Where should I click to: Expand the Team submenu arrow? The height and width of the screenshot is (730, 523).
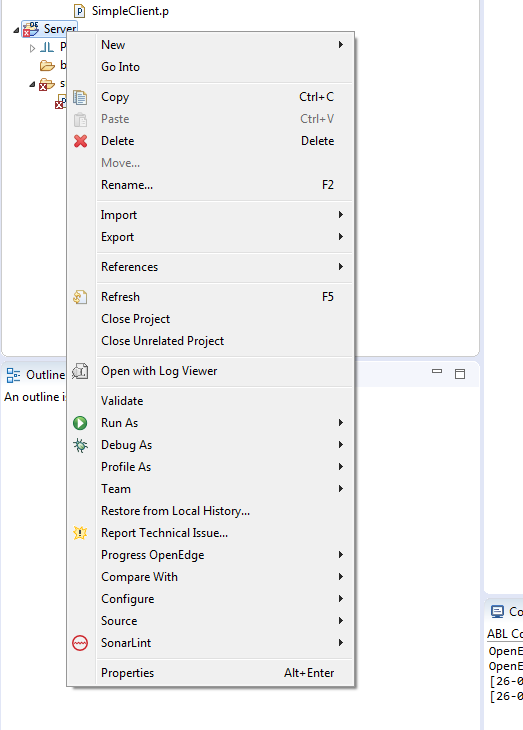(341, 488)
